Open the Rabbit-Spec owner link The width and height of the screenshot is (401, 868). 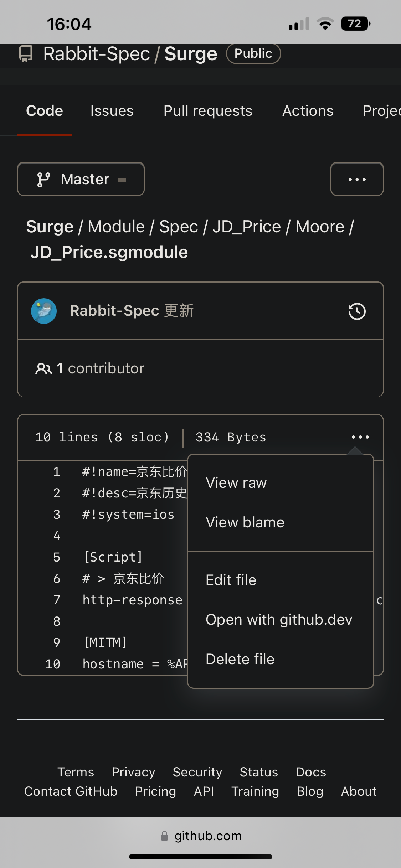click(x=96, y=54)
